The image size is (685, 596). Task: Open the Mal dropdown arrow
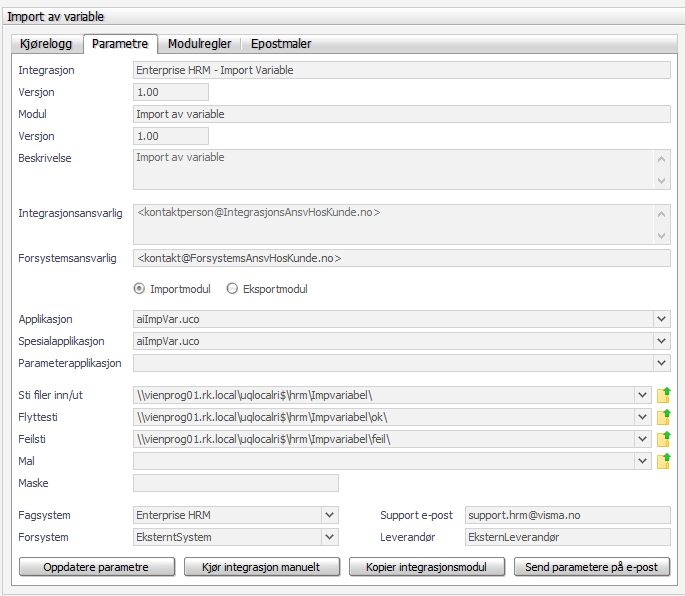pos(642,461)
